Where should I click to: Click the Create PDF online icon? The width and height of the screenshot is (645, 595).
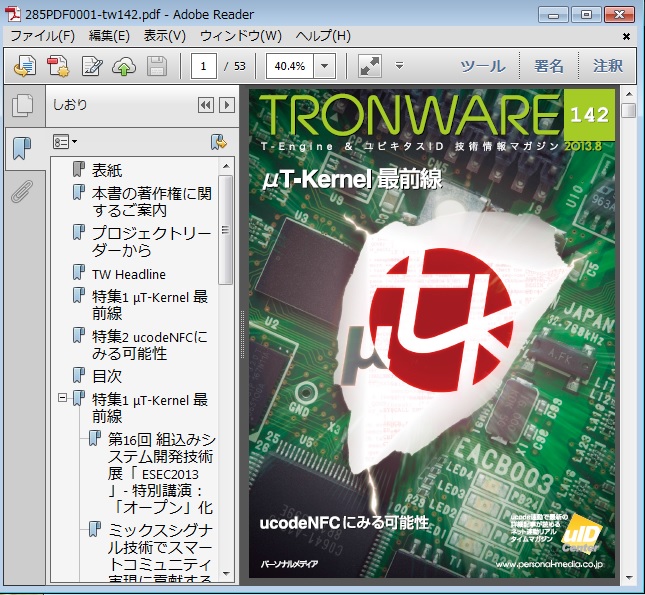click(x=58, y=66)
